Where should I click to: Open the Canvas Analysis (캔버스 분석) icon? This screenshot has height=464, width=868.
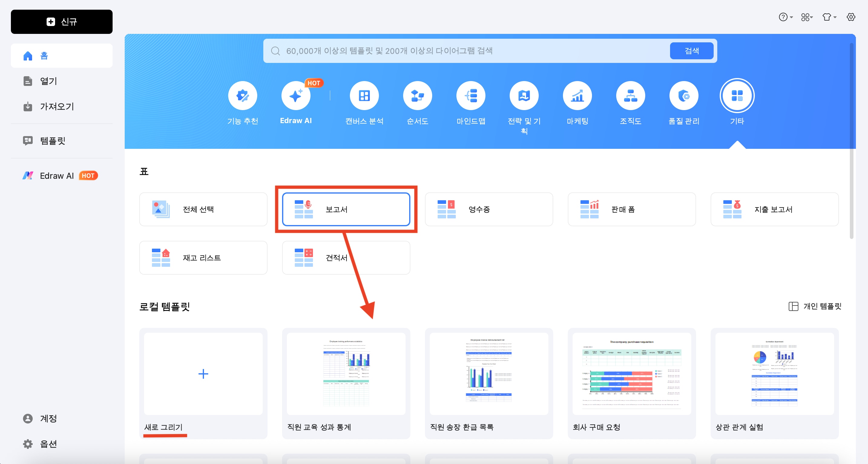pos(364,96)
